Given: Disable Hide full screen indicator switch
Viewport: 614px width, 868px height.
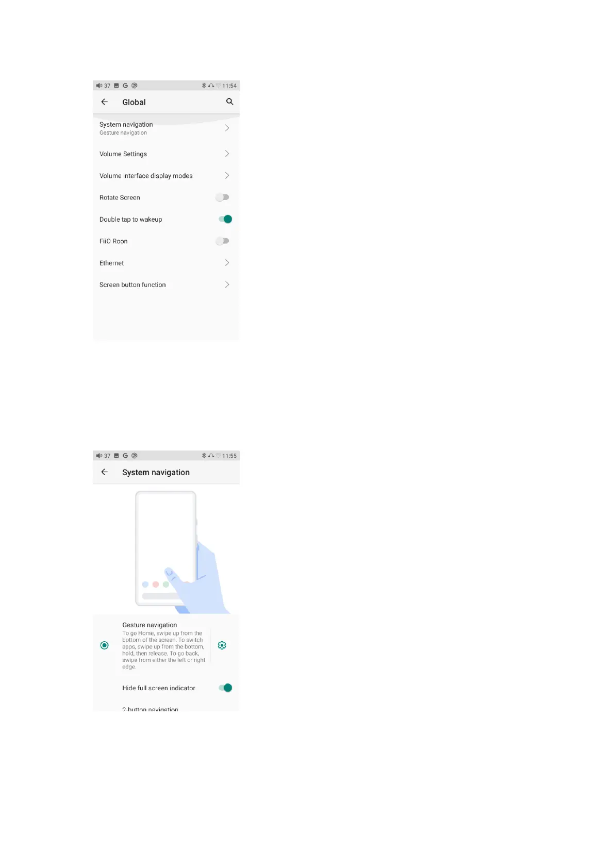Looking at the screenshot, I should pos(225,688).
